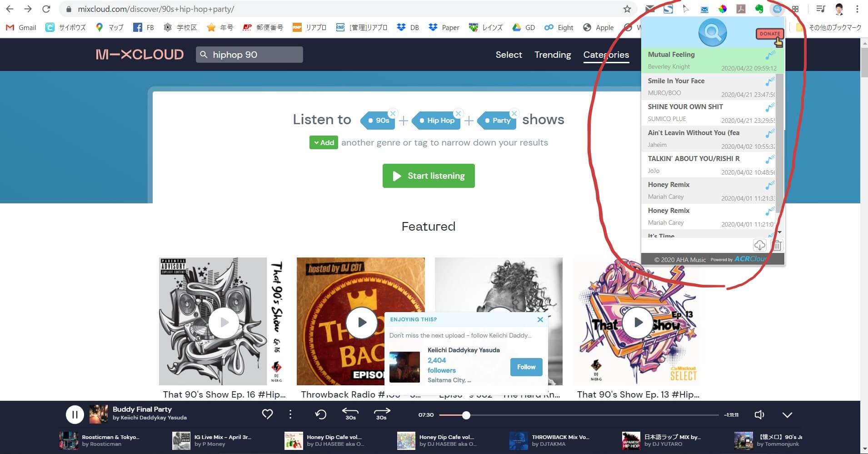Remove the 90s tag filter
Screen dimensions: 868x454
click(x=393, y=113)
